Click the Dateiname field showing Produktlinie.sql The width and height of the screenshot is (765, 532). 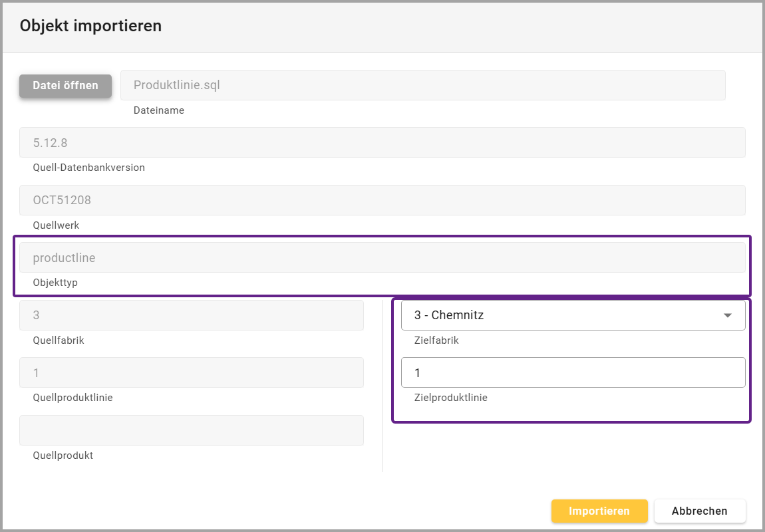[x=422, y=86]
